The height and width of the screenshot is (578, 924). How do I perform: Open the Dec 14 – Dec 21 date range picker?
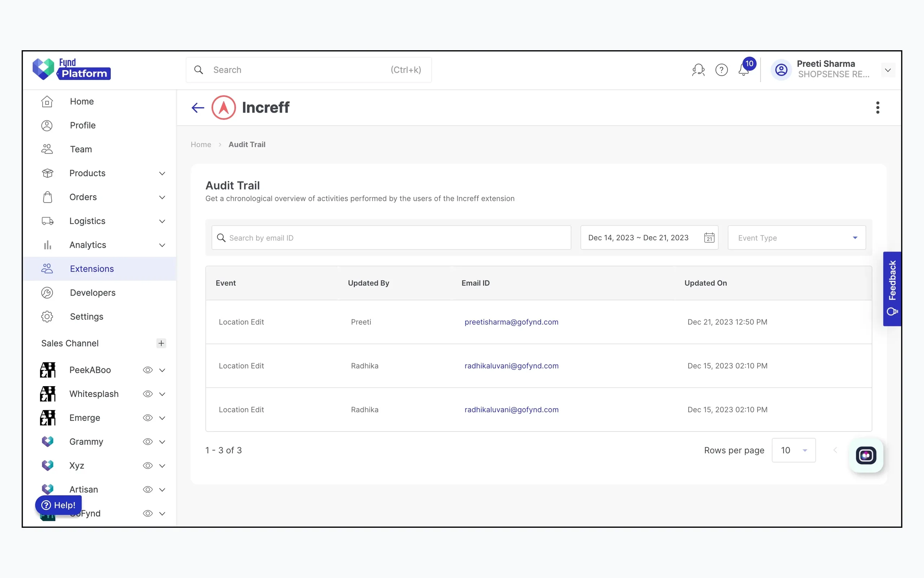(x=649, y=238)
